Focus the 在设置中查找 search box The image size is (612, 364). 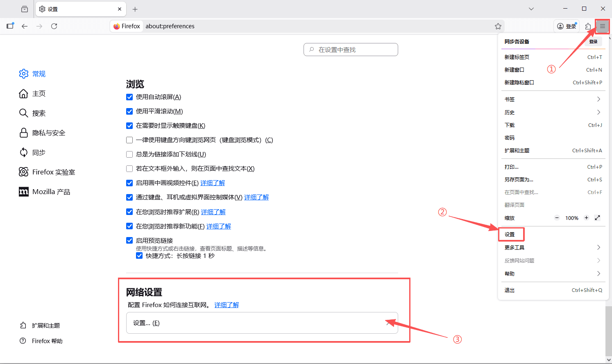351,50
